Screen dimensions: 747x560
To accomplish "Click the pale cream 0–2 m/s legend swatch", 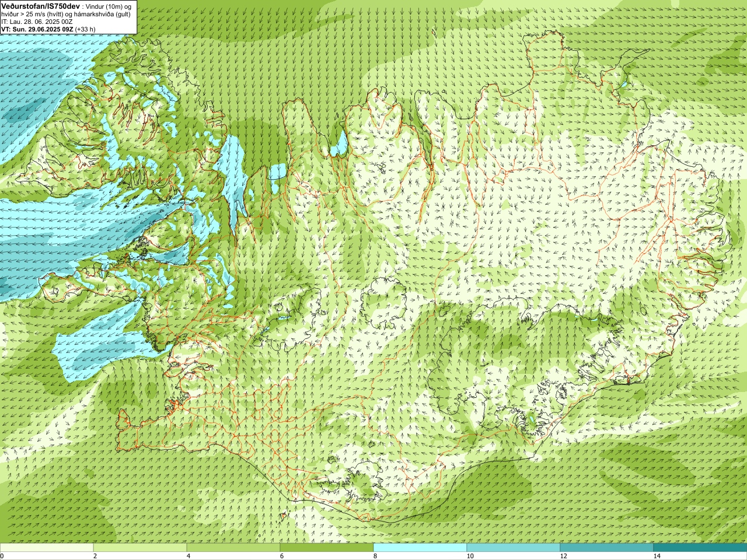I will 47,548.
